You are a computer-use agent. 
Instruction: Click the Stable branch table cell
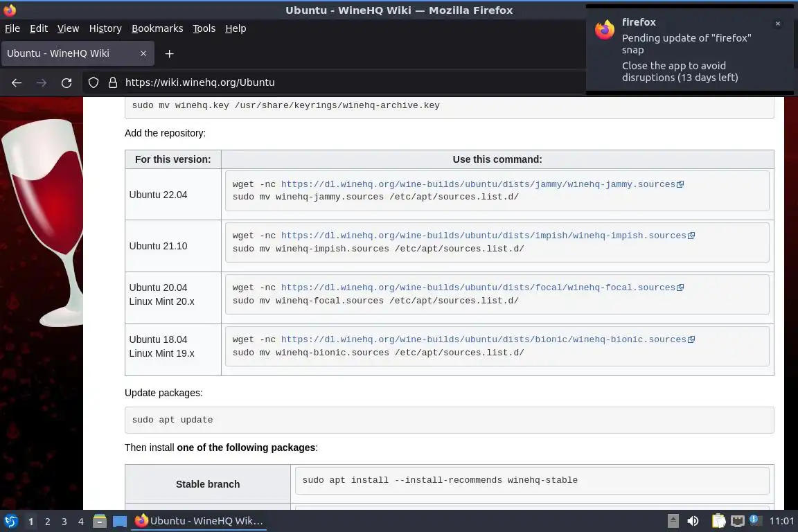(x=208, y=484)
